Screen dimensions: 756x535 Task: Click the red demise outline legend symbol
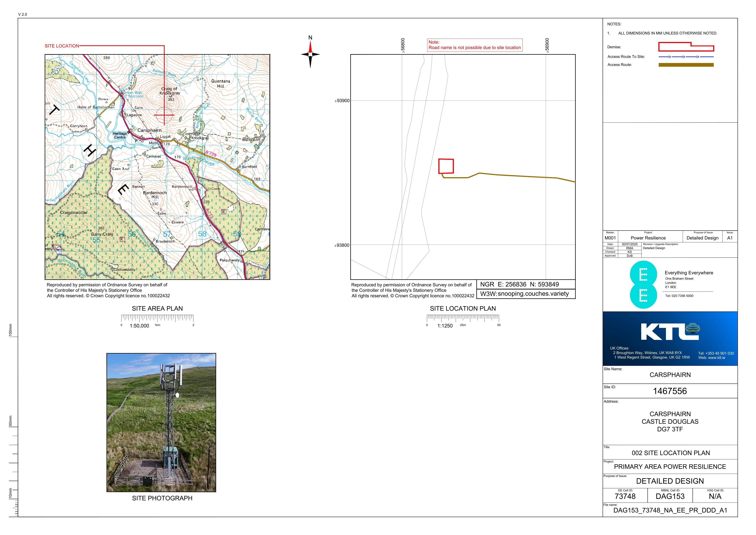686,47
